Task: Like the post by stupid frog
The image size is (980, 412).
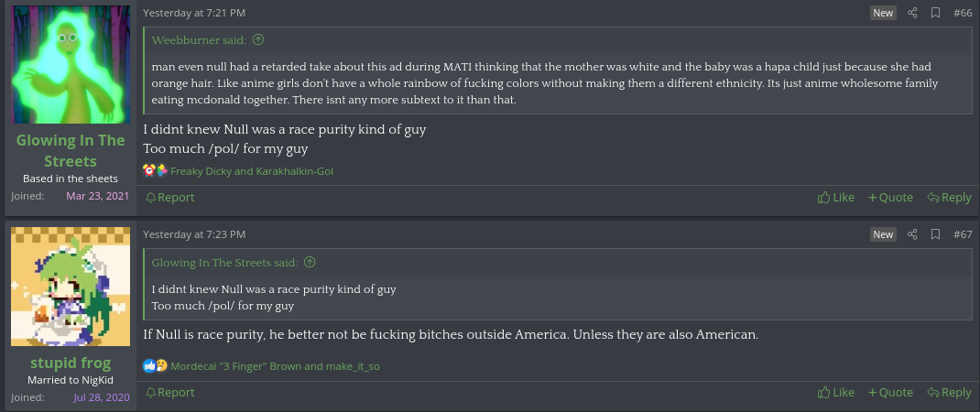Action: (836, 392)
